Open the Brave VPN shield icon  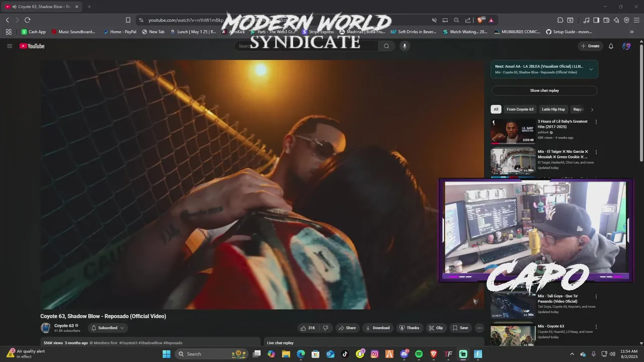pos(626,20)
